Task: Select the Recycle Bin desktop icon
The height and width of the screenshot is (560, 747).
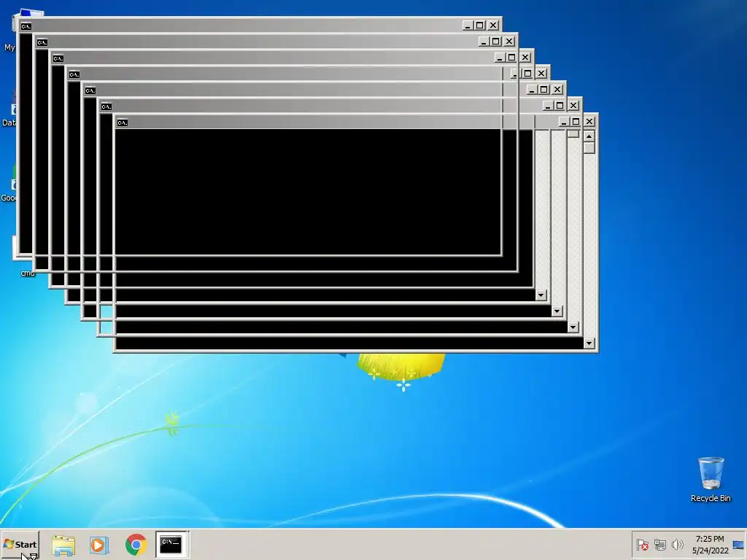Action: (x=711, y=479)
